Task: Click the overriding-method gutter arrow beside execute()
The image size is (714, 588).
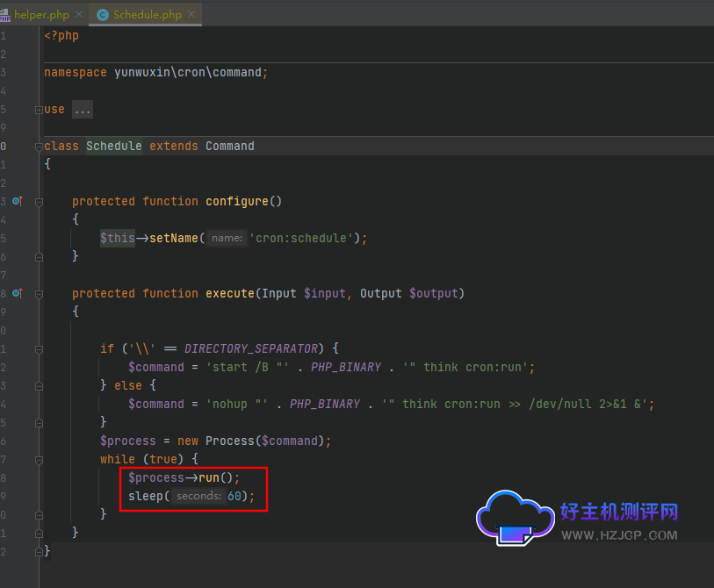Action: [x=18, y=293]
